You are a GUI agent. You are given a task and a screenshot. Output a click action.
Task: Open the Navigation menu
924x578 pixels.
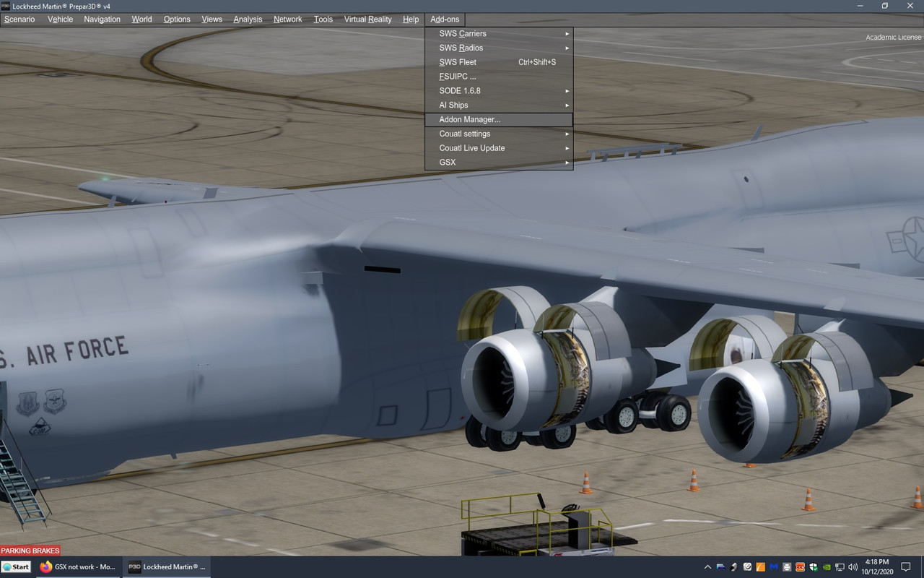tap(102, 20)
